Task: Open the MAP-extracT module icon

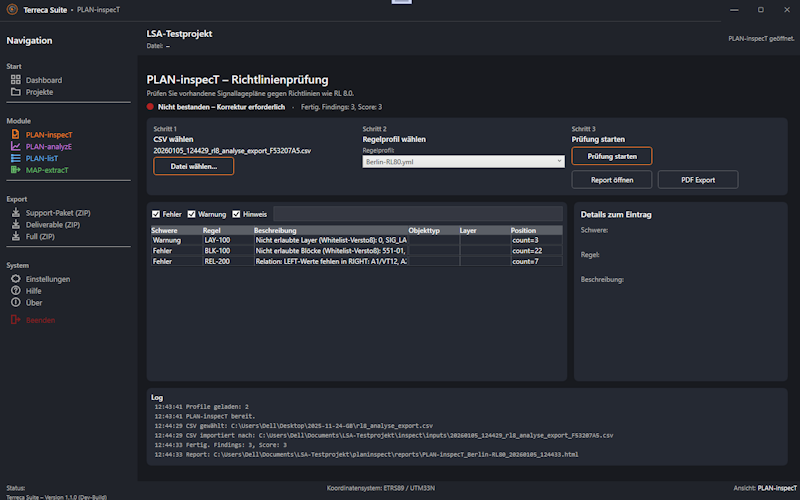Action: tap(15, 170)
